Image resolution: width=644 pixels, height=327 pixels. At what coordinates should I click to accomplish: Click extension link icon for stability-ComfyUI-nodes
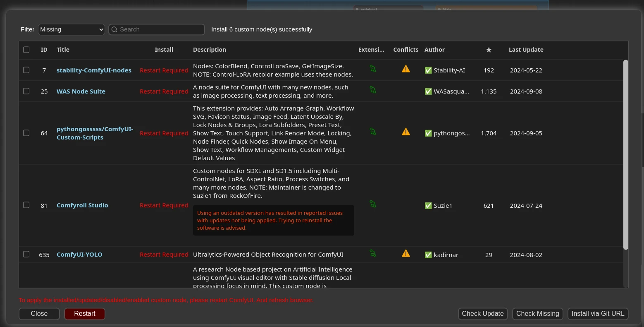coord(373,69)
